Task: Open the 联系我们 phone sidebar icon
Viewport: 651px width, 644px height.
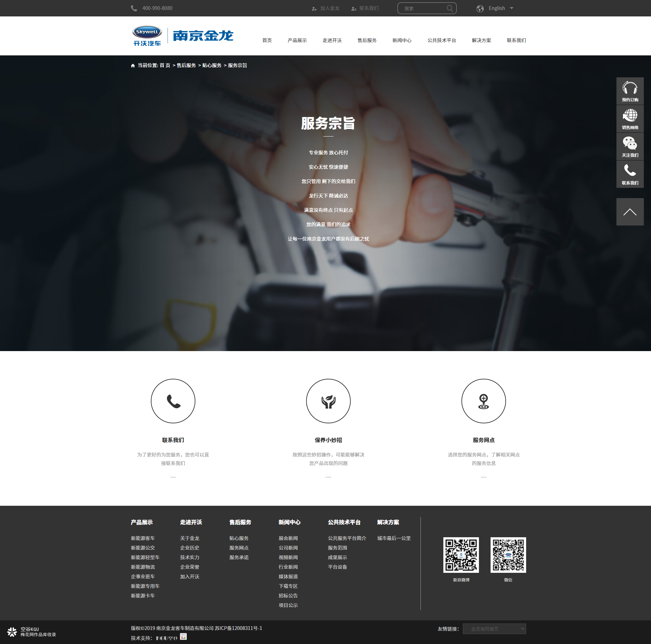Action: coord(630,174)
